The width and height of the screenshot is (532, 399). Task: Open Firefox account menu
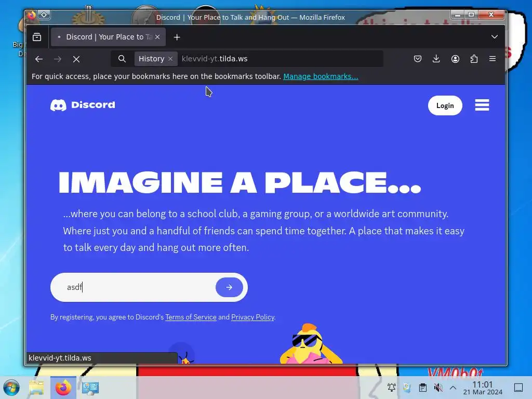[x=455, y=59]
